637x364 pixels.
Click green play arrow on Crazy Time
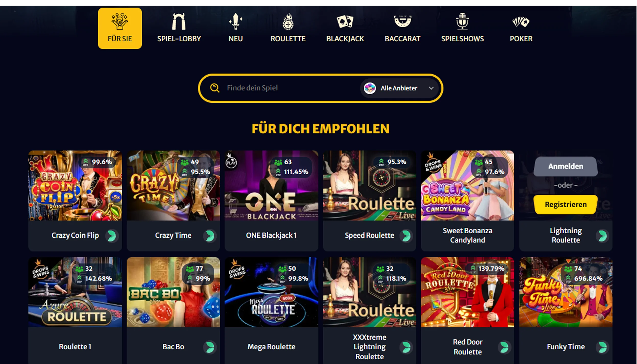tap(210, 236)
